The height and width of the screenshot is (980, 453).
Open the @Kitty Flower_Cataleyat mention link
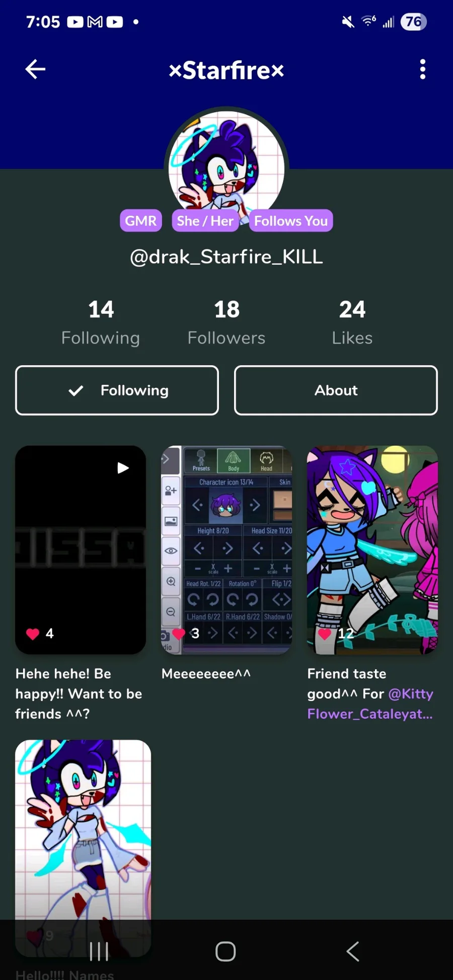(370, 704)
